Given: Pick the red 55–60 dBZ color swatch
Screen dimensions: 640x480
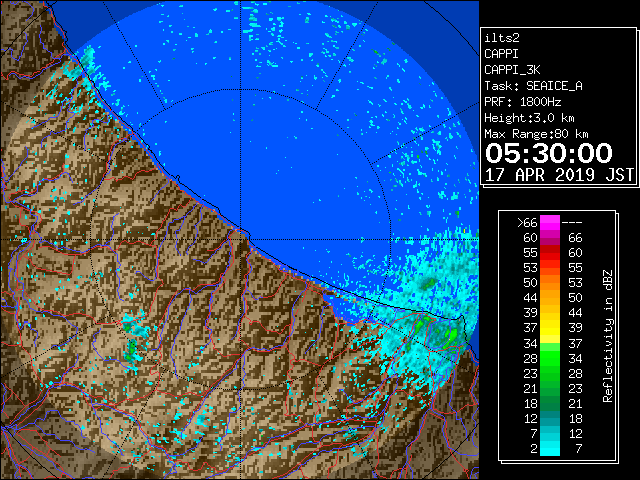Looking at the screenshot, I should tap(550, 253).
